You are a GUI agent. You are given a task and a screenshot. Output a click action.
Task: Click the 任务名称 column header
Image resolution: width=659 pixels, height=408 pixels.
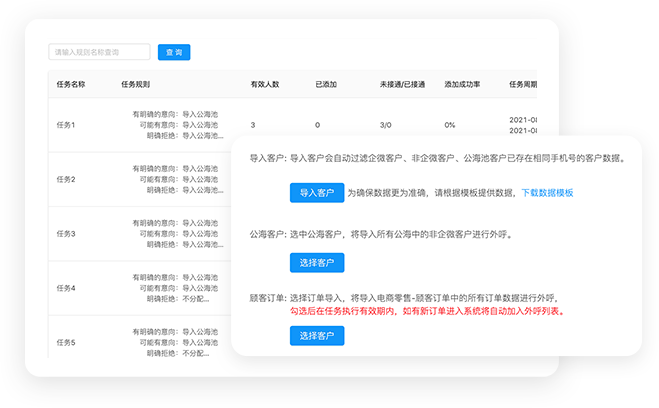pos(72,85)
